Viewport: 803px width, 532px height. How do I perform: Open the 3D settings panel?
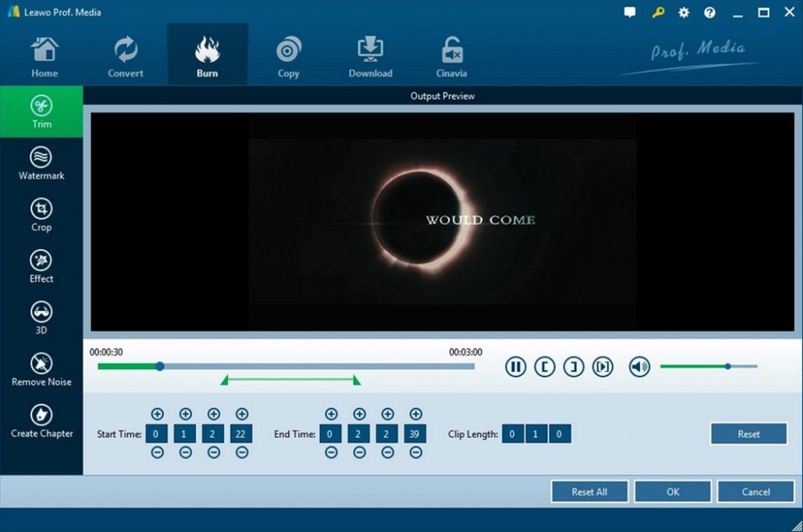tap(42, 317)
